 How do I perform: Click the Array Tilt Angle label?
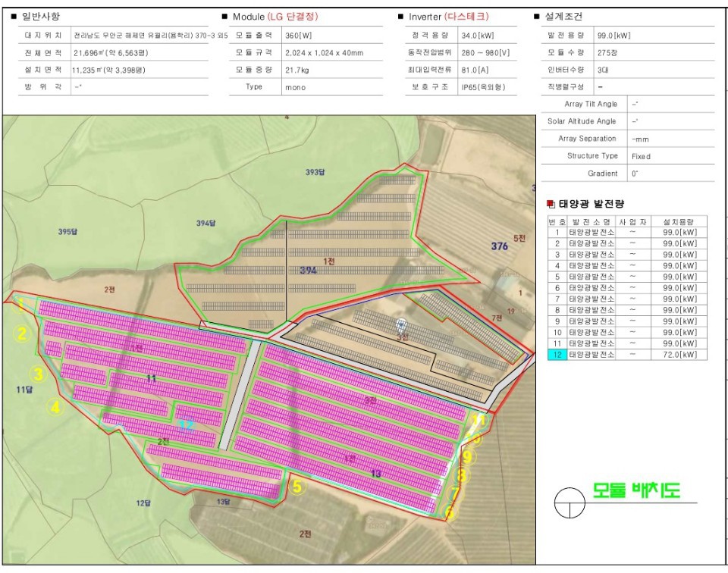click(x=591, y=104)
